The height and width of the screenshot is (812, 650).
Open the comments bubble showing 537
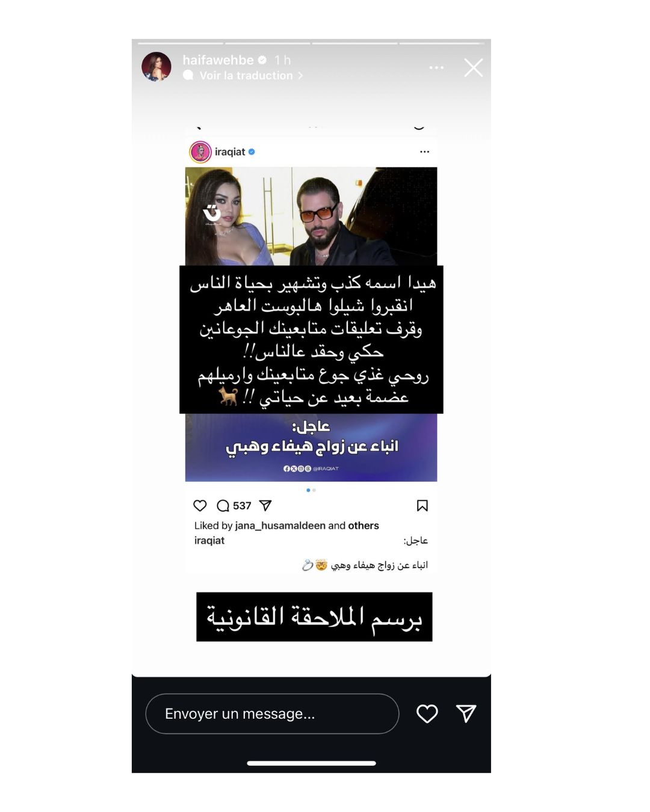pyautogui.click(x=234, y=506)
